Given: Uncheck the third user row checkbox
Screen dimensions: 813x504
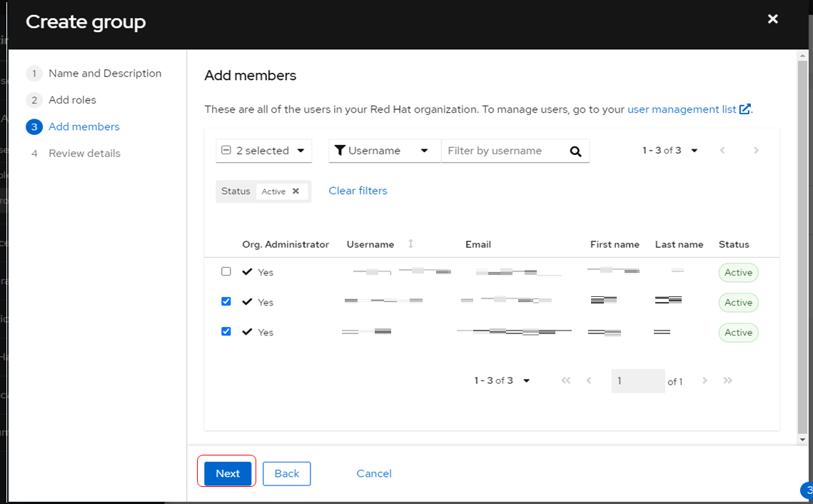Looking at the screenshot, I should tap(226, 331).
